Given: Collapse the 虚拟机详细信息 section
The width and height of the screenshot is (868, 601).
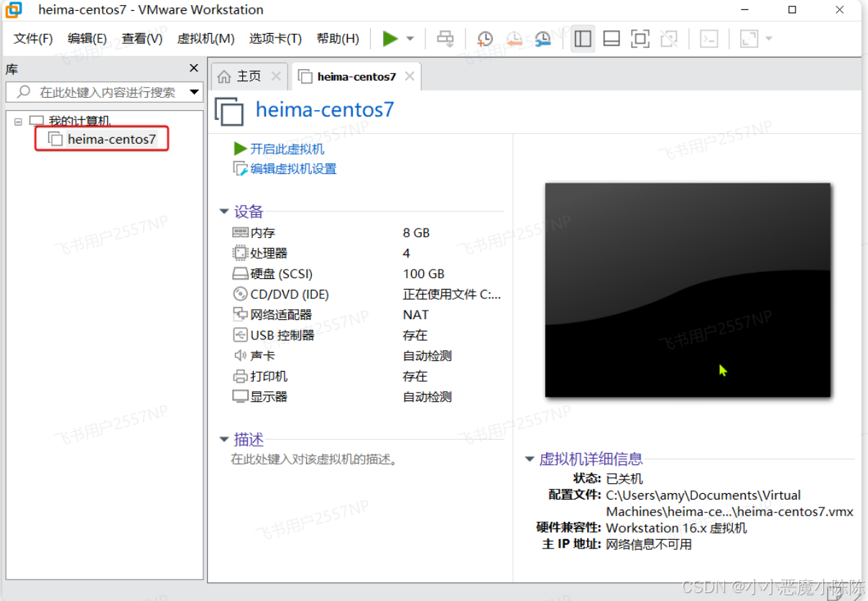Looking at the screenshot, I should (x=530, y=459).
